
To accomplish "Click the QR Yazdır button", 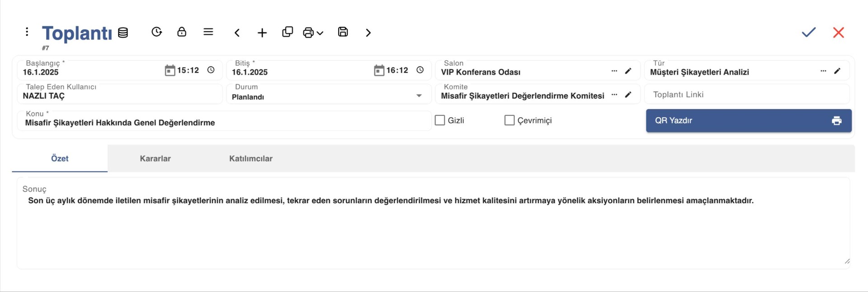I will pos(749,121).
